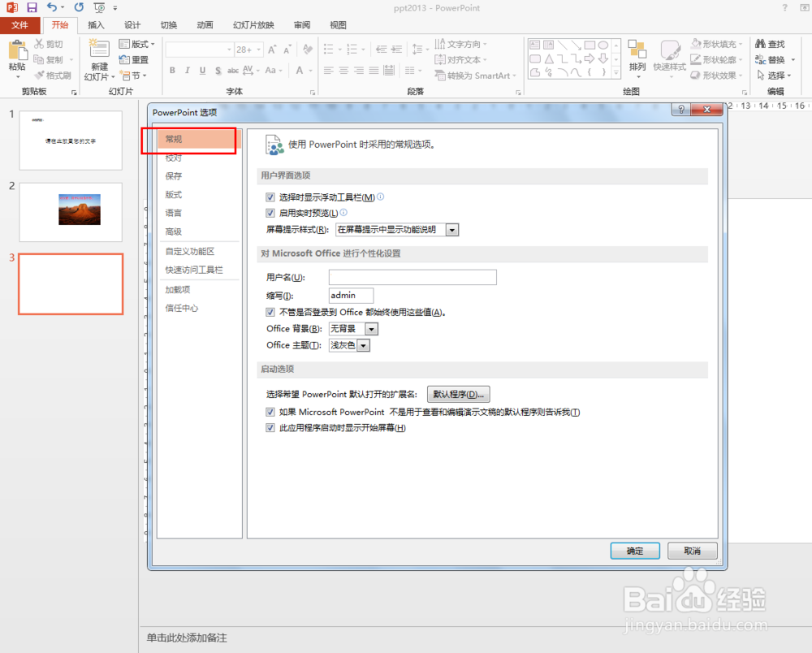
Task: Click the dialog help question mark
Action: (x=681, y=110)
